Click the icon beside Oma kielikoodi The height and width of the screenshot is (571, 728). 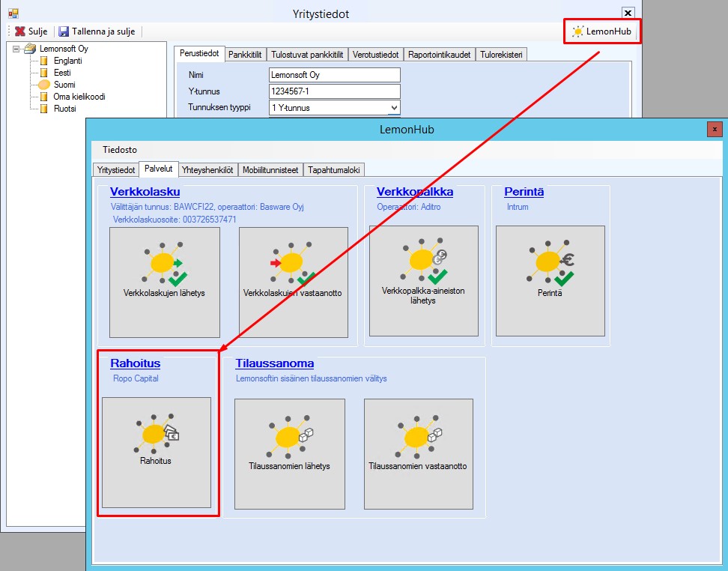[x=43, y=97]
